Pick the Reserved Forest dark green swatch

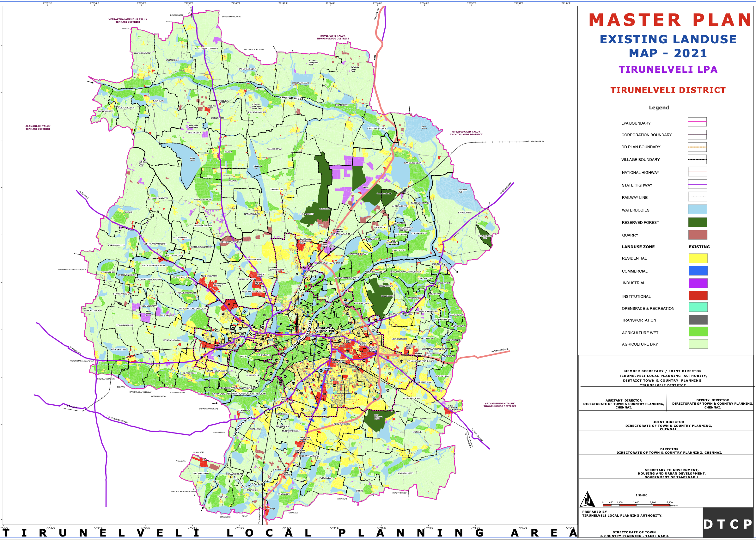coord(698,222)
